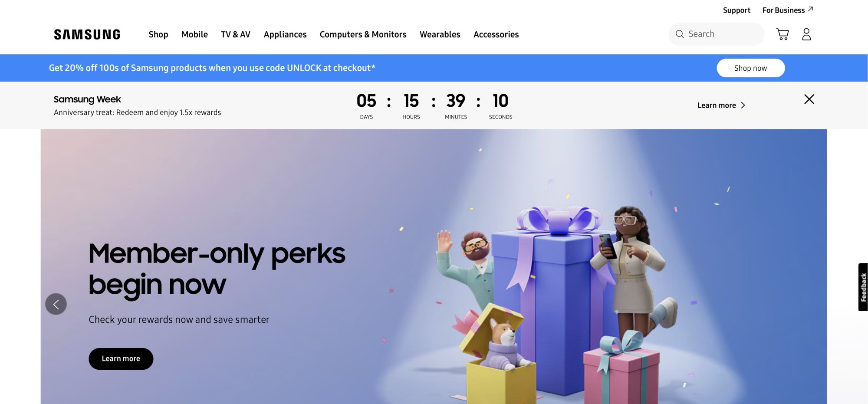
Task: Go to previous slide with left arrow
Action: (x=56, y=304)
